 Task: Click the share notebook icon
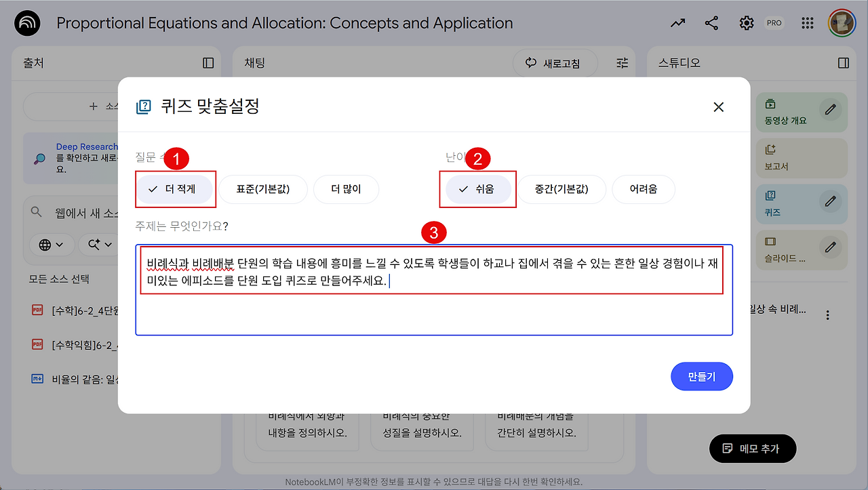coord(711,23)
